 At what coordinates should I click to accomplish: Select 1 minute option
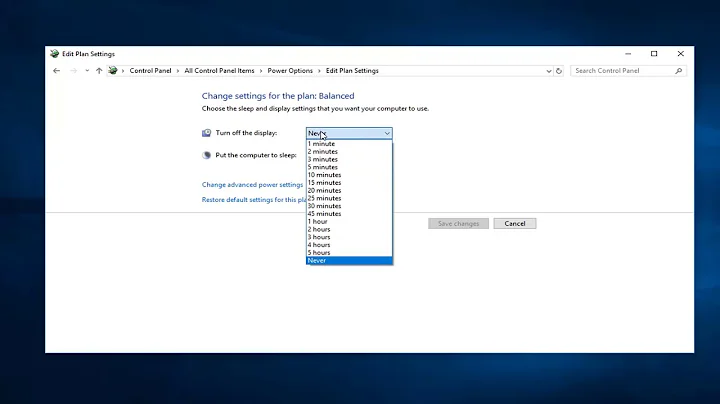[x=349, y=144]
